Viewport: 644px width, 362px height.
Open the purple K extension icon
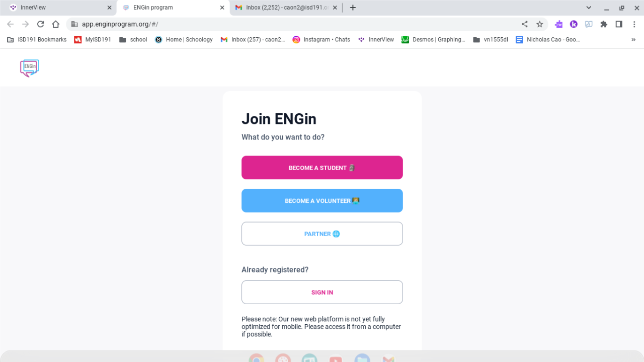click(574, 24)
